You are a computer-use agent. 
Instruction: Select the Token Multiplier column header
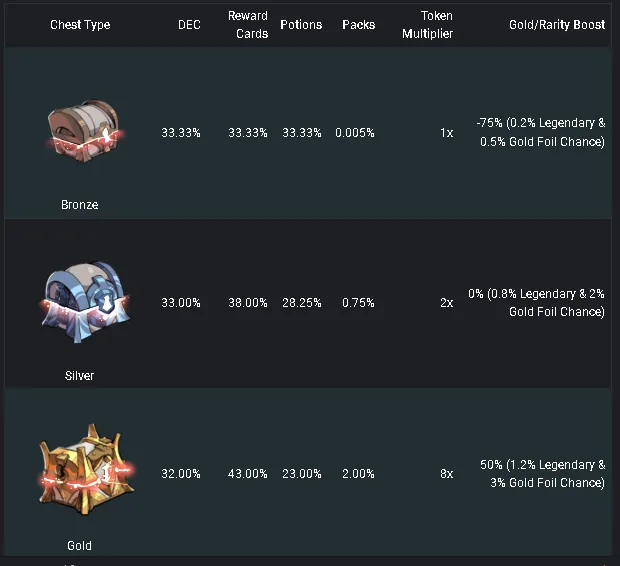pyautogui.click(x=428, y=25)
